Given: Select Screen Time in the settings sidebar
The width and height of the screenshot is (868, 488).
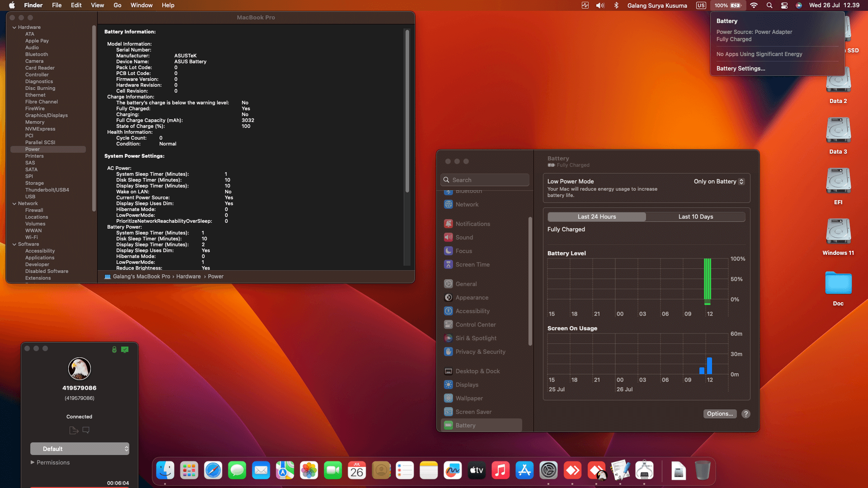Looking at the screenshot, I should pos(472,264).
